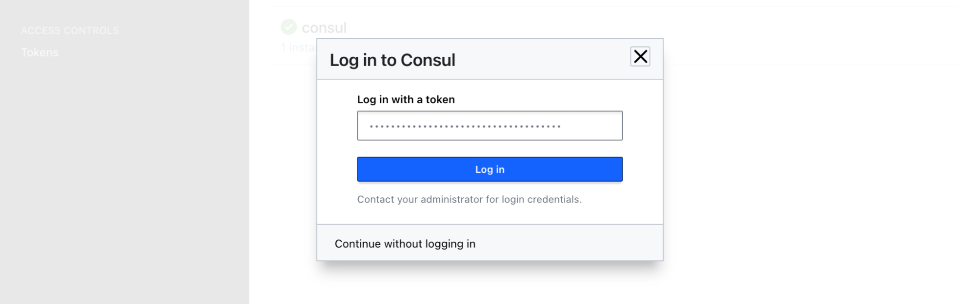The image size is (980, 304).
Task: Open the consul service entry
Action: coord(324,27)
